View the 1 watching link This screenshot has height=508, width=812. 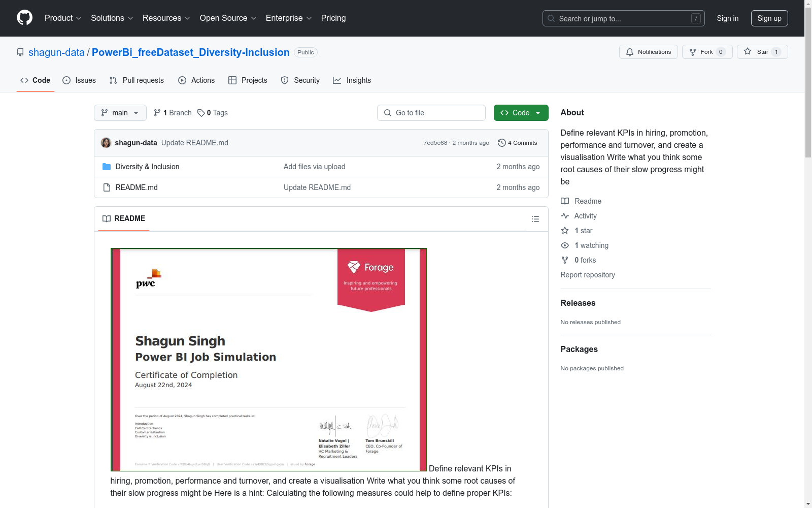585,245
